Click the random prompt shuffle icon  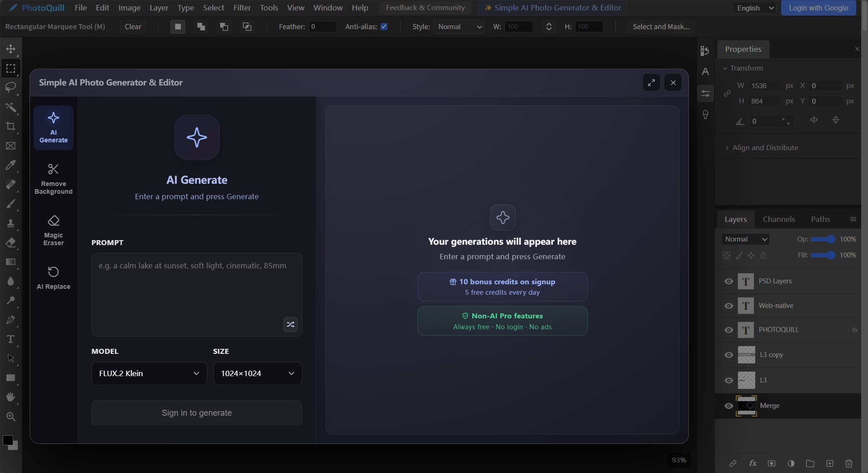point(291,324)
